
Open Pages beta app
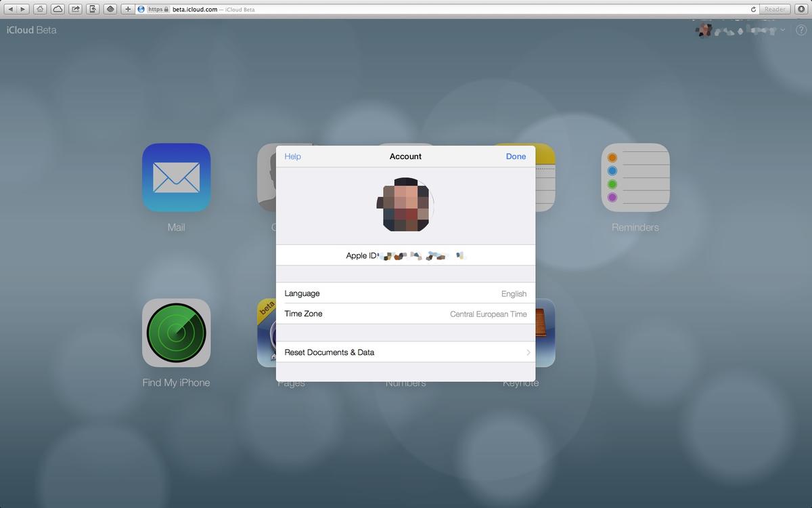(x=267, y=333)
